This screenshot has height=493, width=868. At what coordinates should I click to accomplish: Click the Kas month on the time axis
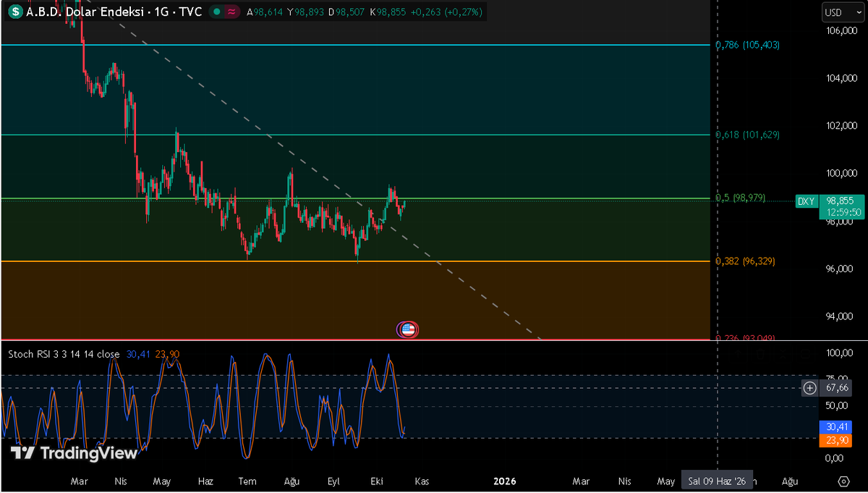(x=422, y=481)
